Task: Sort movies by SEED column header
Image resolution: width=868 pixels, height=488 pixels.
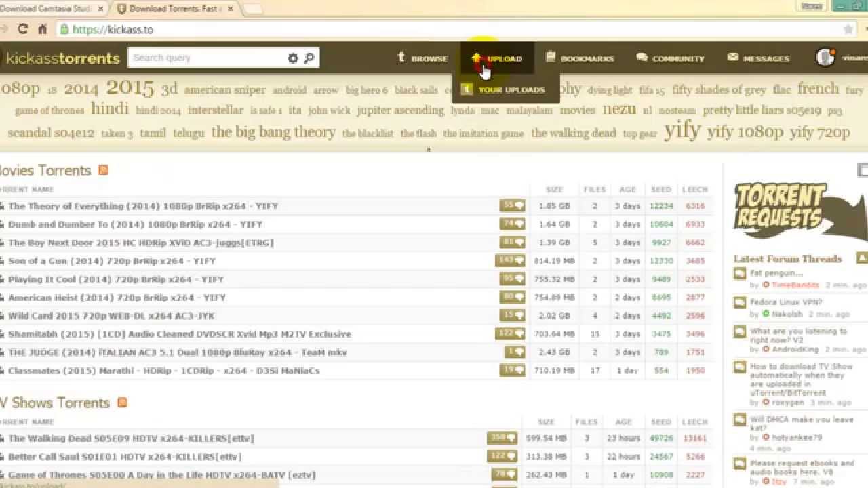Action: point(661,190)
